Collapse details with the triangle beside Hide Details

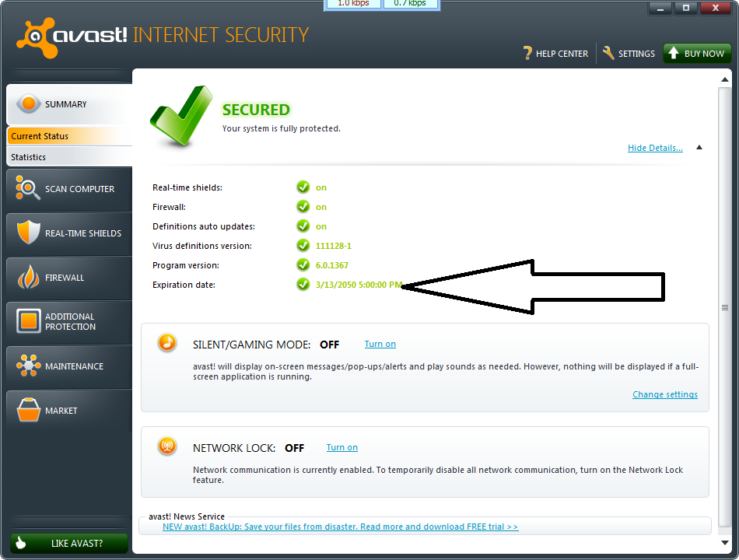click(699, 148)
